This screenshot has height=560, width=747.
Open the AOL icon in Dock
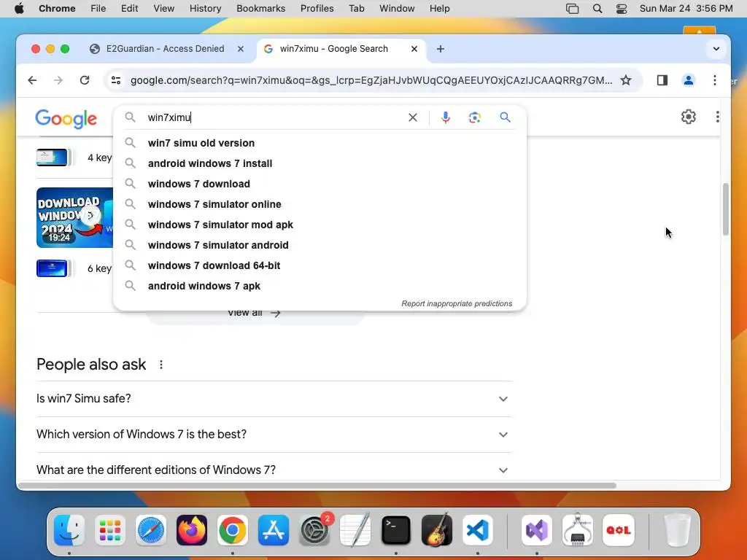tap(619, 530)
